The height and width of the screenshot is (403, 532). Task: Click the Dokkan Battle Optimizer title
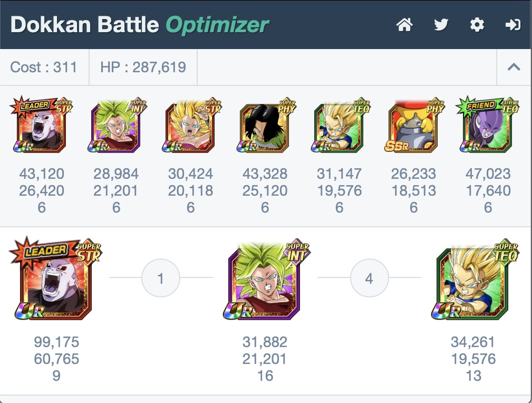coord(139,25)
